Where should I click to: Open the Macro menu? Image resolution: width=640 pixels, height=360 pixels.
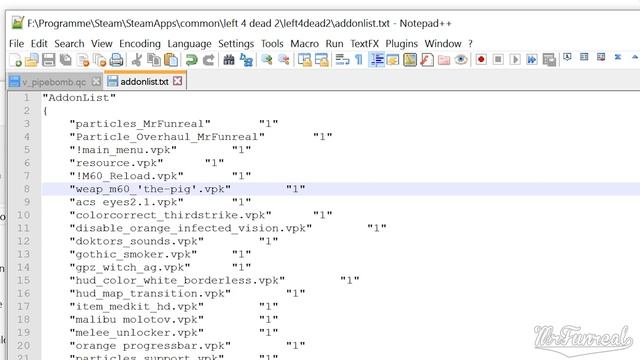304,44
